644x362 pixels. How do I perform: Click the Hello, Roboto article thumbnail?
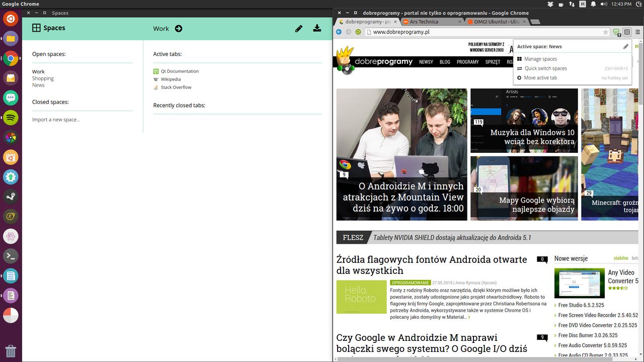(362, 297)
